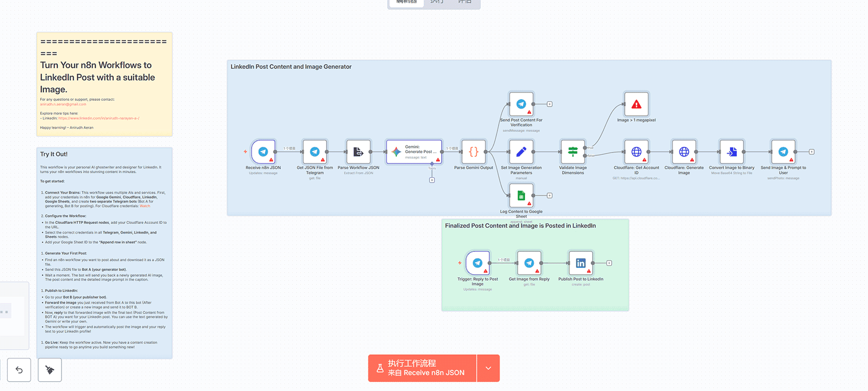
Task: Select the Validate Image Dimensions node
Action: [x=572, y=152]
